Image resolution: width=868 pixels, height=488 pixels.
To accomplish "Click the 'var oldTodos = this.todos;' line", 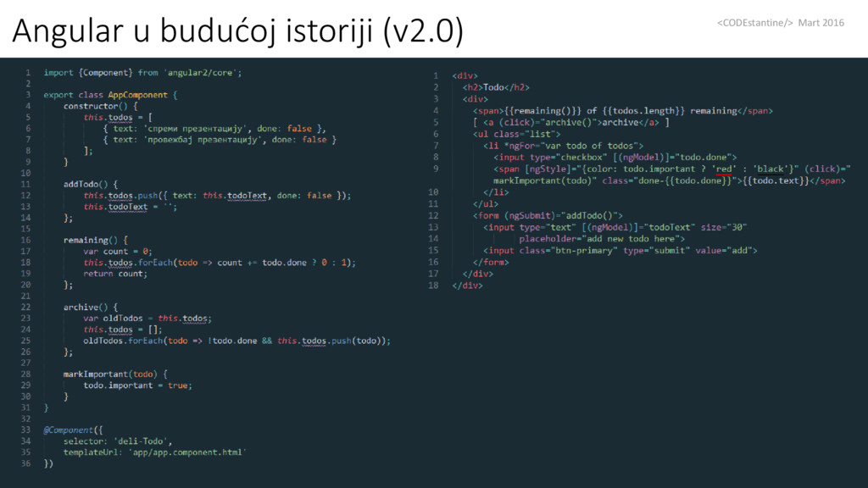I will (147, 319).
